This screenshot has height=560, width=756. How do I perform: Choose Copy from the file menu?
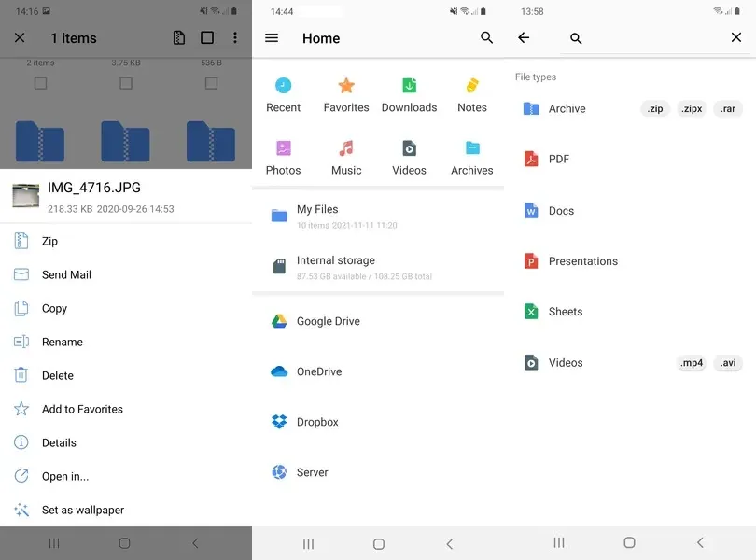click(x=126, y=308)
